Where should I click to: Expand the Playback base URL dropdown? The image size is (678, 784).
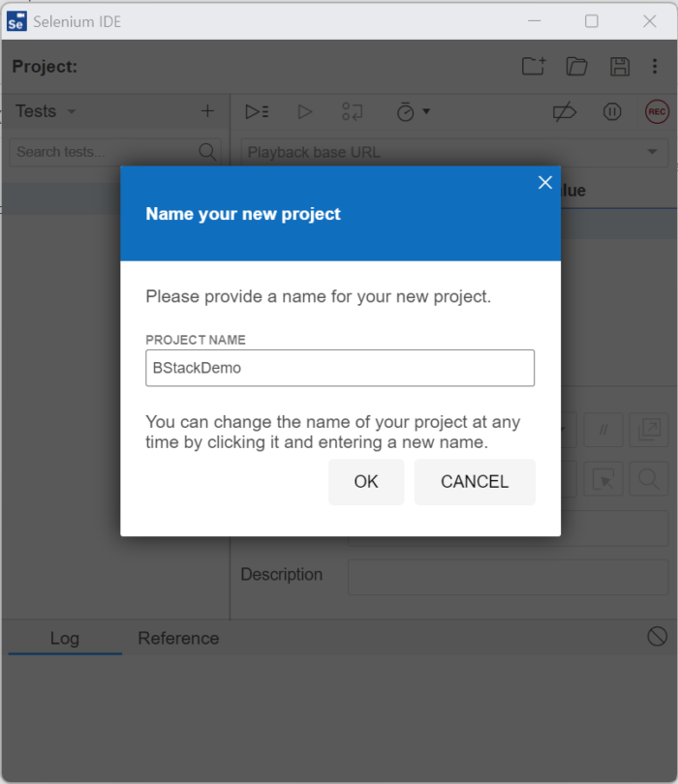click(653, 152)
